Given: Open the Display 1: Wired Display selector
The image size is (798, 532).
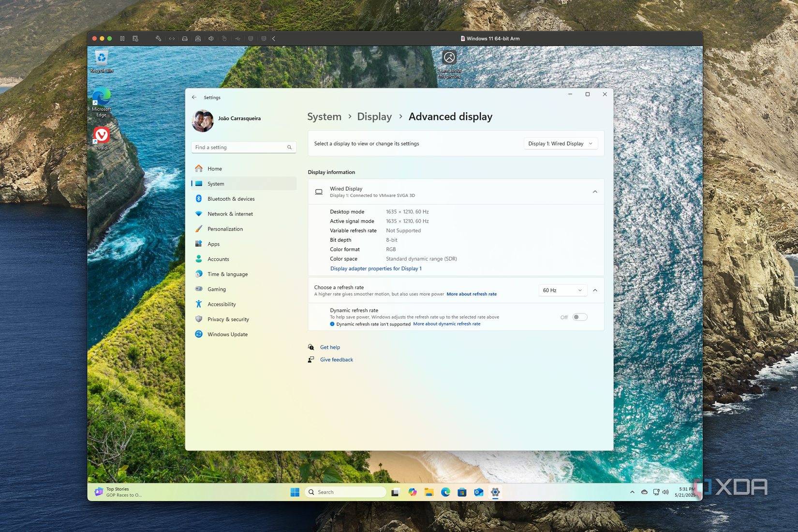Looking at the screenshot, I should pyautogui.click(x=560, y=143).
